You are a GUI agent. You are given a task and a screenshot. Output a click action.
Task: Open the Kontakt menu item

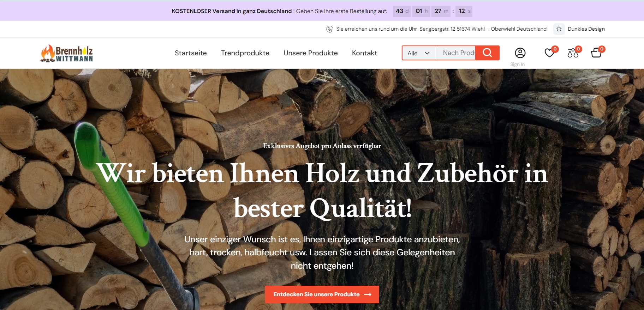coord(364,53)
